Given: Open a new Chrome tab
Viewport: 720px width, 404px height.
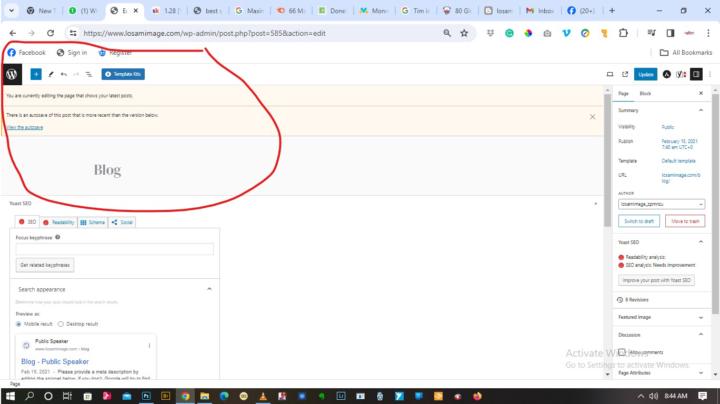Looking at the screenshot, I should click(612, 10).
